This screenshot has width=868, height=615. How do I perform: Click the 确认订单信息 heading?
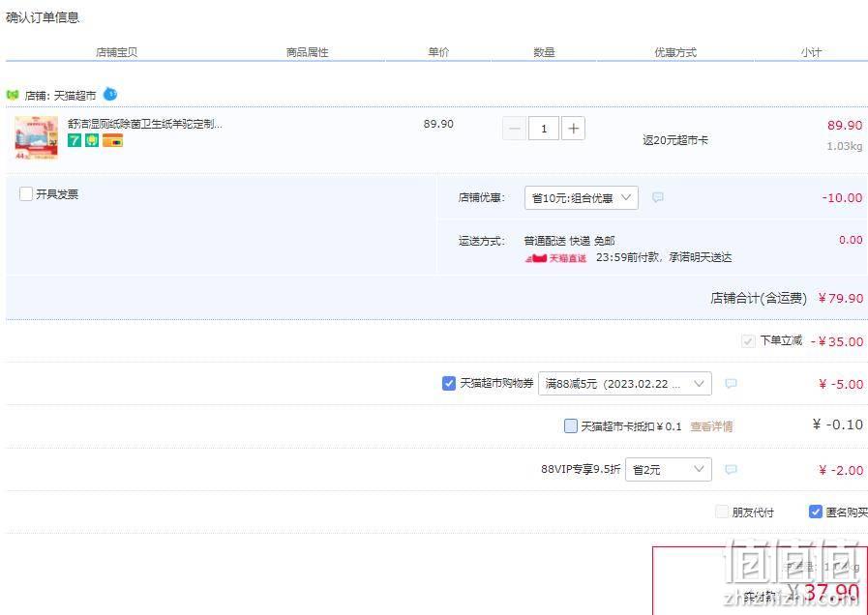(43, 17)
